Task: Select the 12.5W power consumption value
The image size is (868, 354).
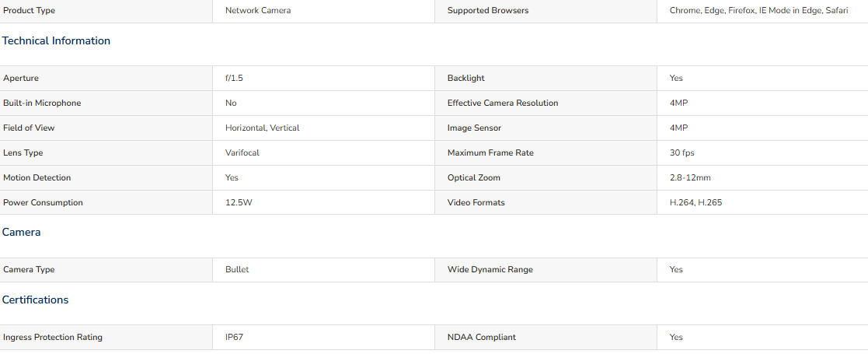Action: [239, 203]
